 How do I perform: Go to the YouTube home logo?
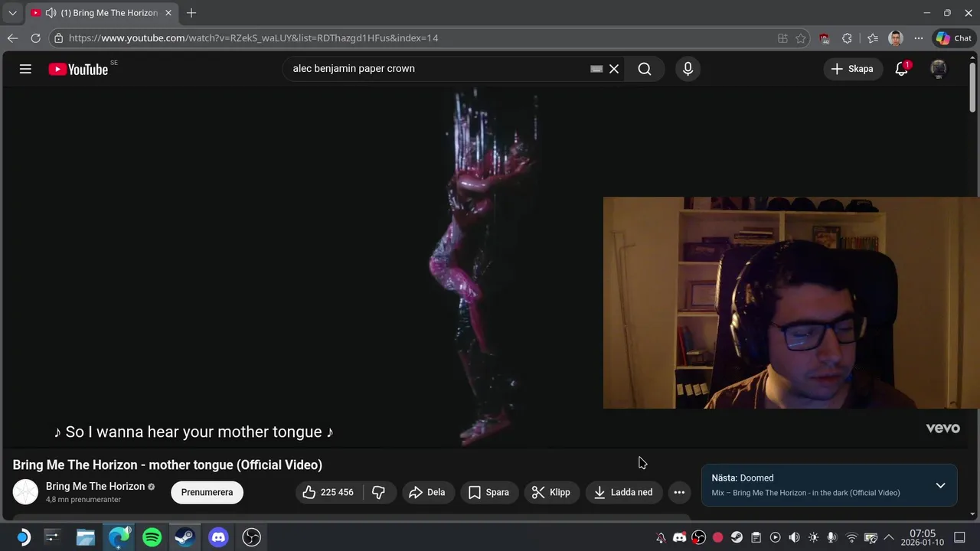[79, 69]
